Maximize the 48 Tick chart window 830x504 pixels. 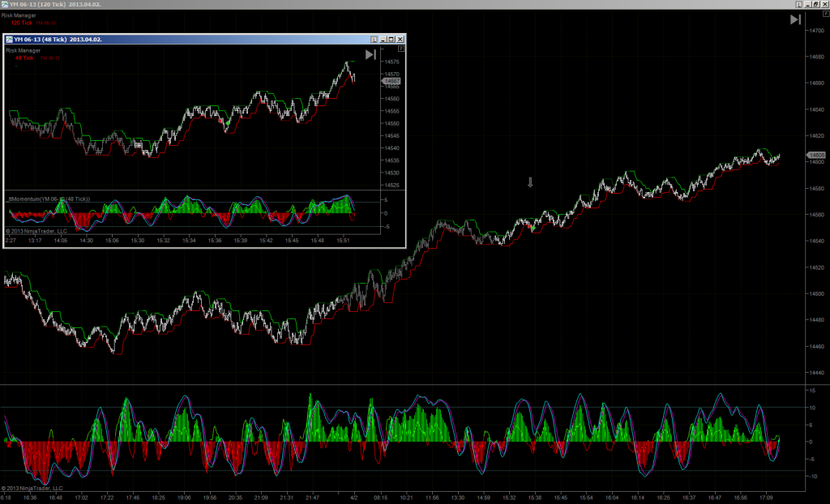[391, 39]
